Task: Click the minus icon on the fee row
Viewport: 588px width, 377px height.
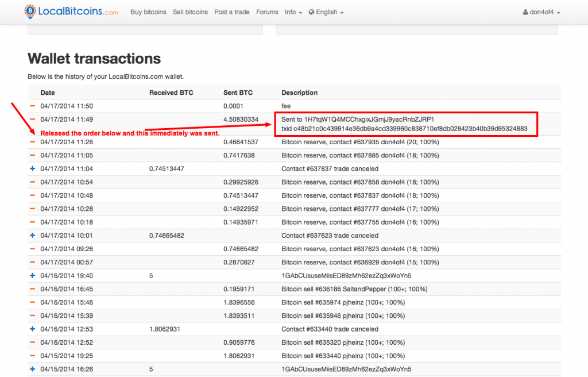Action: tap(32, 106)
